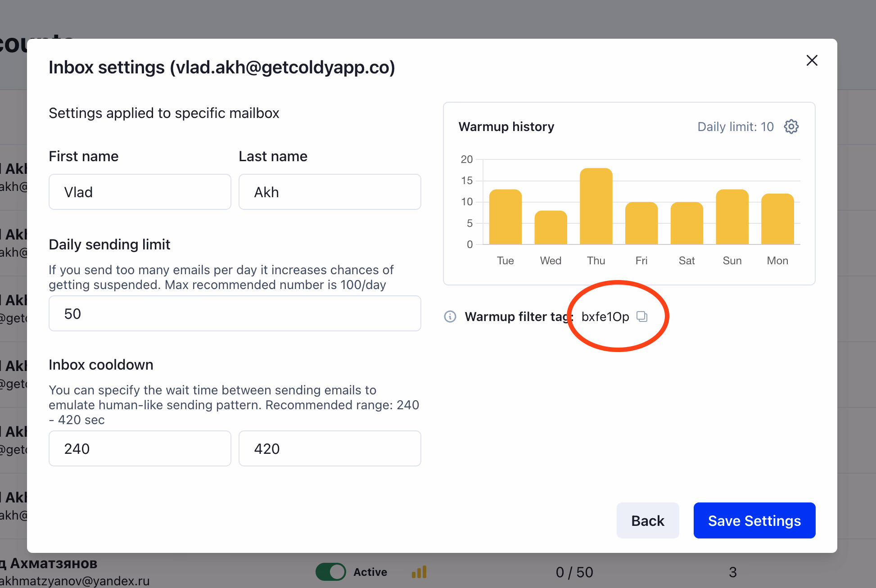
Task: Click the bxfe1Op filter tag text
Action: coord(605,317)
